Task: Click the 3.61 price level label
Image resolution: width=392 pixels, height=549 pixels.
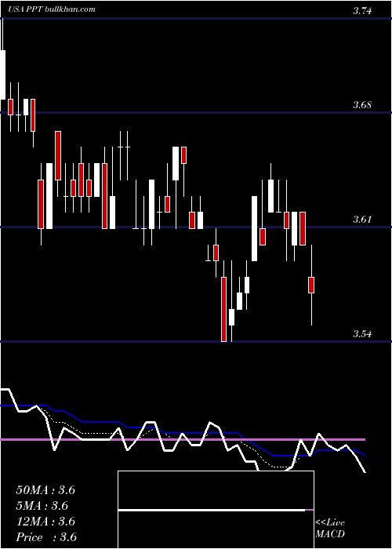Action: point(362,220)
